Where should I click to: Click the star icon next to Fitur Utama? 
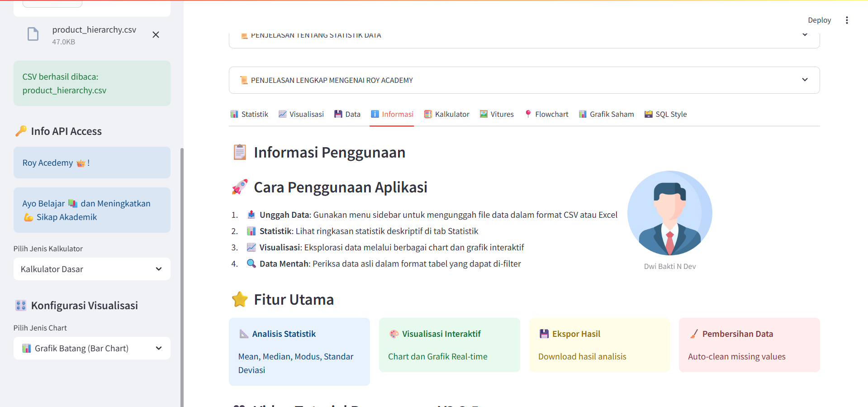(240, 299)
